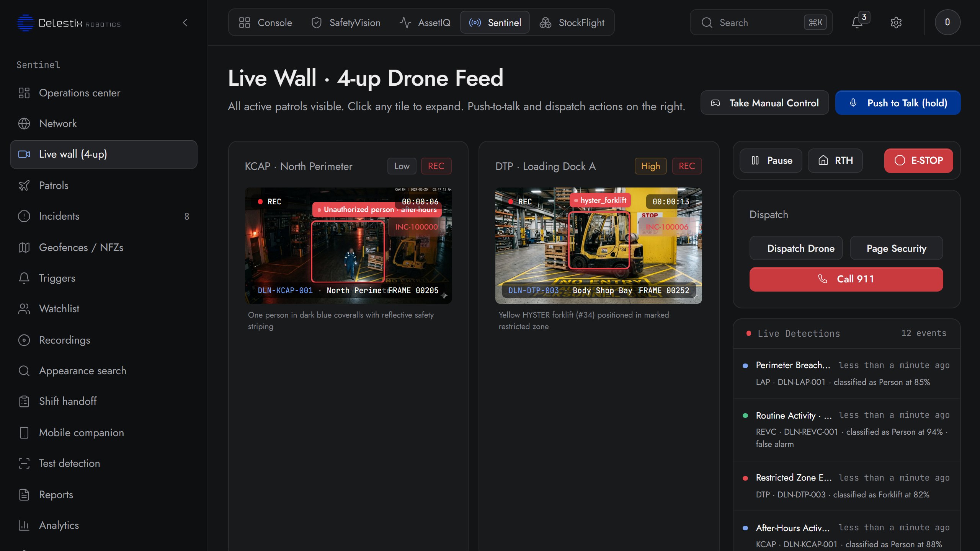Open the user avatar menu
The image size is (980, 551).
[947, 22]
